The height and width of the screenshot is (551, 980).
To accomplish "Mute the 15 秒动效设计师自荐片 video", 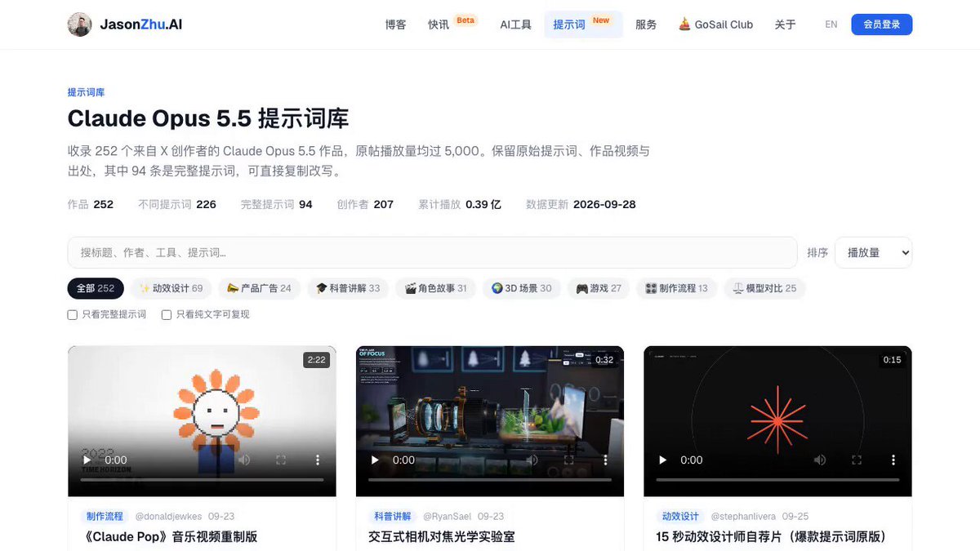I will coord(820,460).
